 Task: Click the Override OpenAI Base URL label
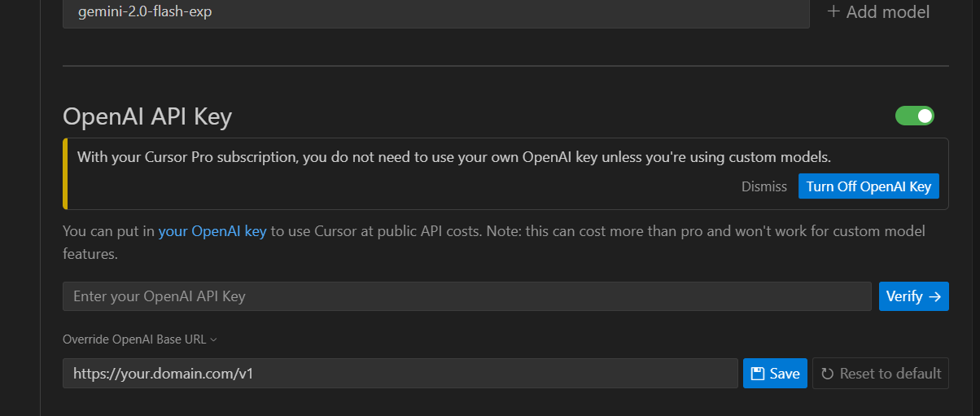134,339
